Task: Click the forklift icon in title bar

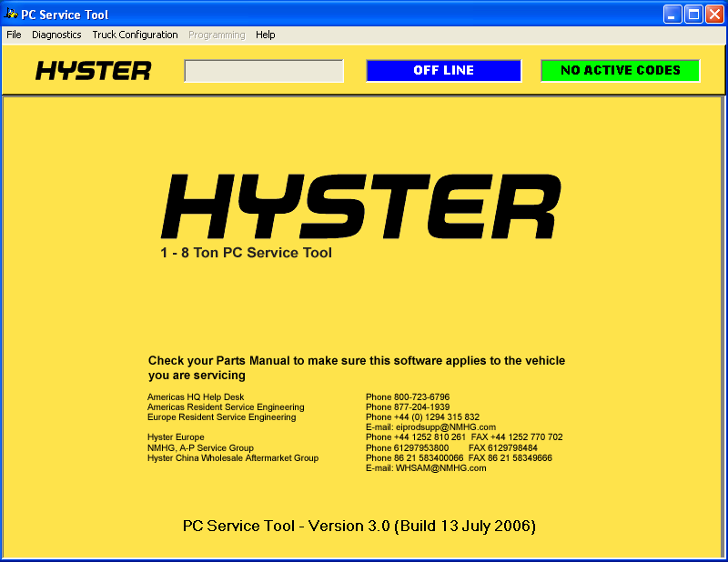Action: point(10,14)
